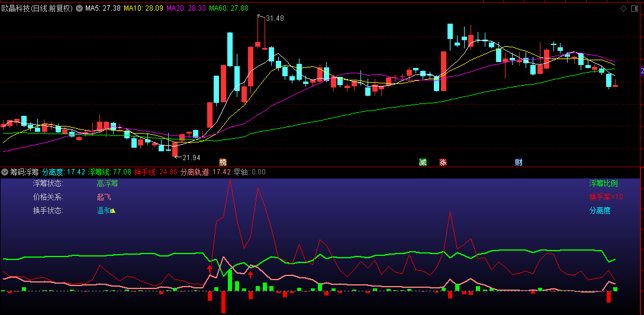Click the current price tag on right axis
Screen dimensions: 644x315
642,71
